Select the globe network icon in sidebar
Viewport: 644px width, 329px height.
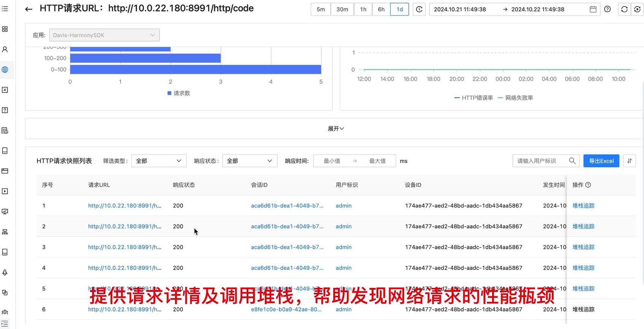coord(5,70)
